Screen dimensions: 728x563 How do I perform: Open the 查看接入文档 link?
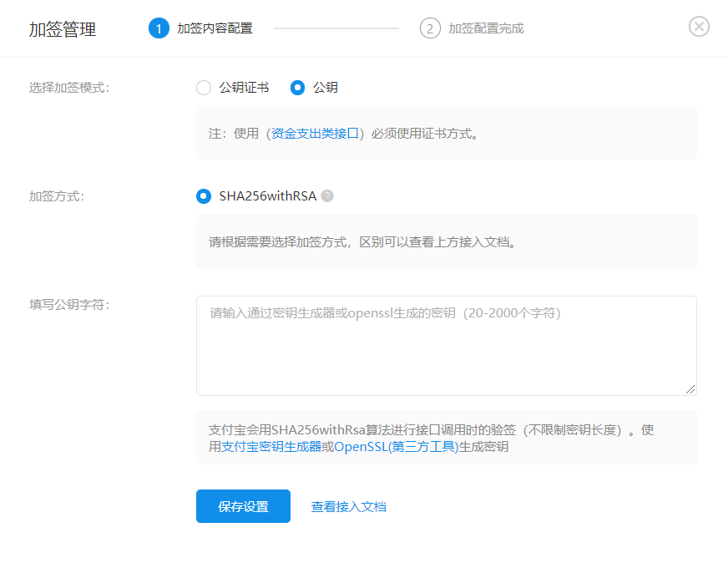[x=349, y=507]
